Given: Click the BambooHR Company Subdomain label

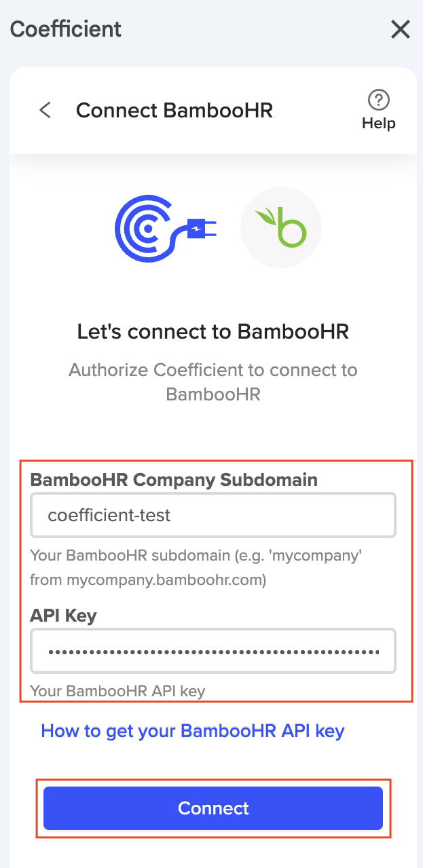Looking at the screenshot, I should (174, 480).
